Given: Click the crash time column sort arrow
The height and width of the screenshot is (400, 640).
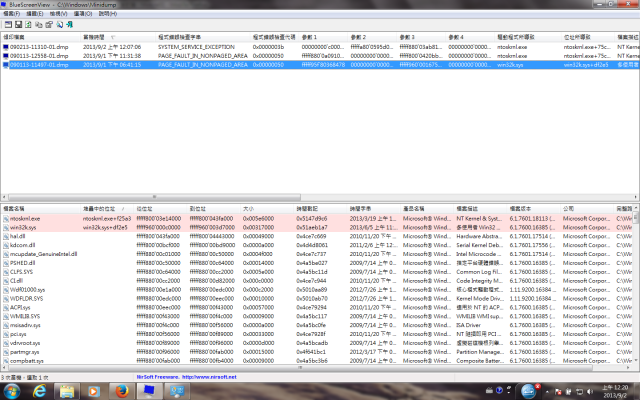Looking at the screenshot, I should click(x=113, y=37).
